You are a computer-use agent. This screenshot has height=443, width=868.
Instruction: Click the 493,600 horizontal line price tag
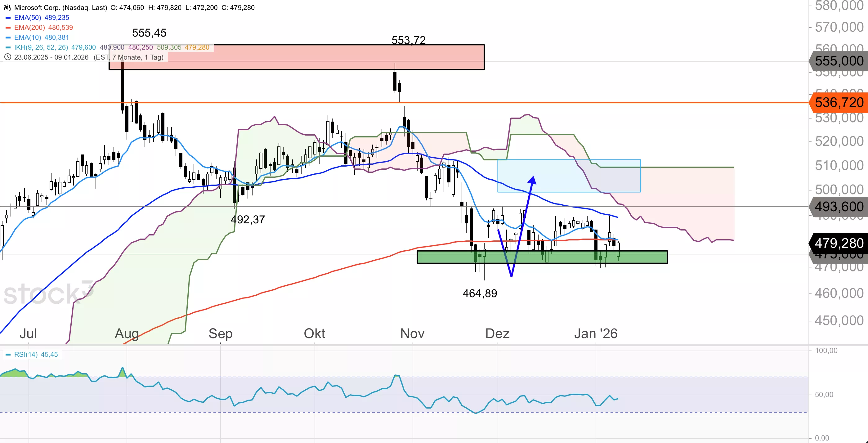(x=839, y=207)
